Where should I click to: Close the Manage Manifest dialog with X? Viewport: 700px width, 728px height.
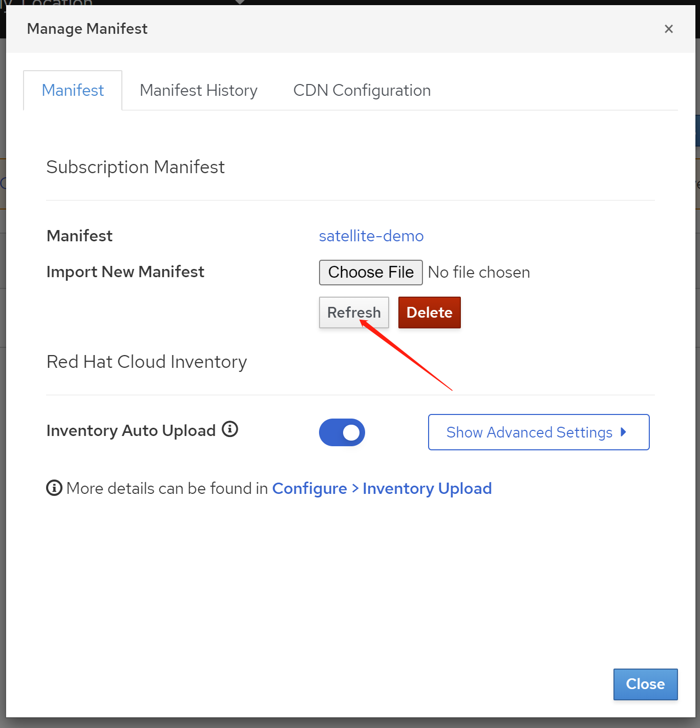point(668,29)
